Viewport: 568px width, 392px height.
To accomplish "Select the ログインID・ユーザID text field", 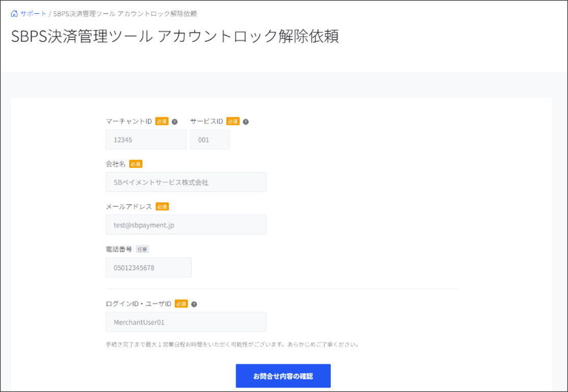I will [x=185, y=322].
